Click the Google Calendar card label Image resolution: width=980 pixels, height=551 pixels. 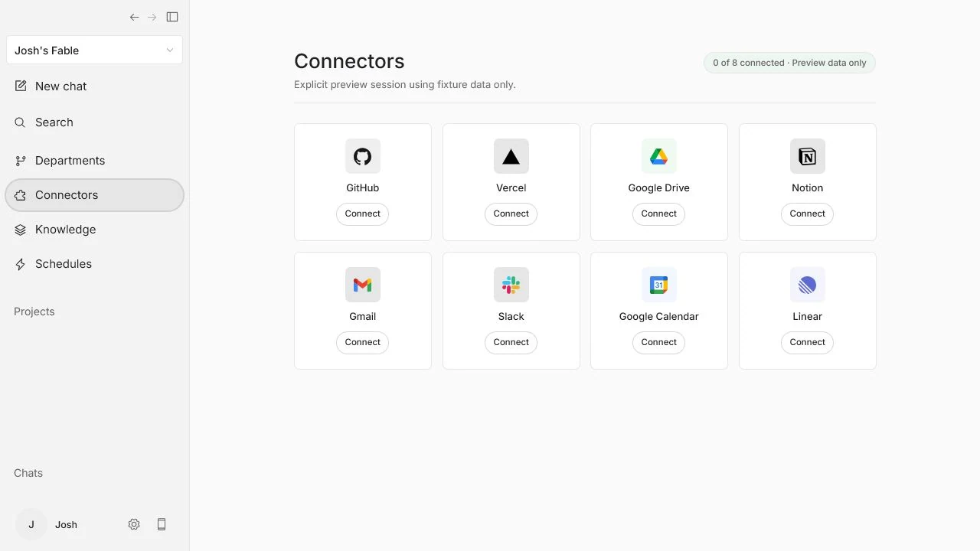(659, 316)
